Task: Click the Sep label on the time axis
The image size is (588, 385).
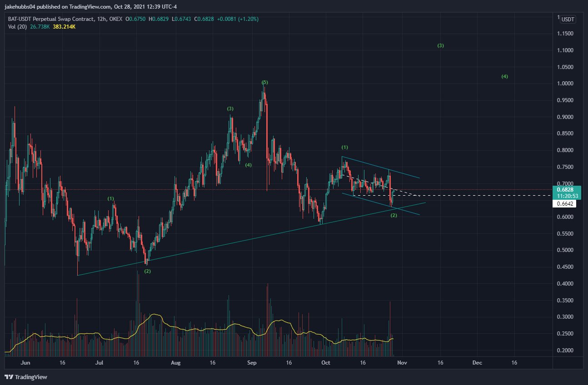Action: [x=253, y=363]
